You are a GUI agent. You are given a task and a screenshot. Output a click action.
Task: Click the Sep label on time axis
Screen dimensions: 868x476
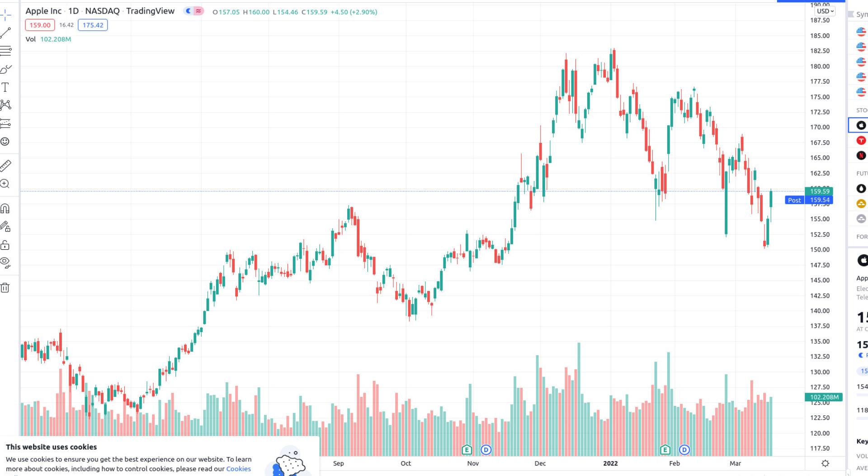tap(338, 463)
